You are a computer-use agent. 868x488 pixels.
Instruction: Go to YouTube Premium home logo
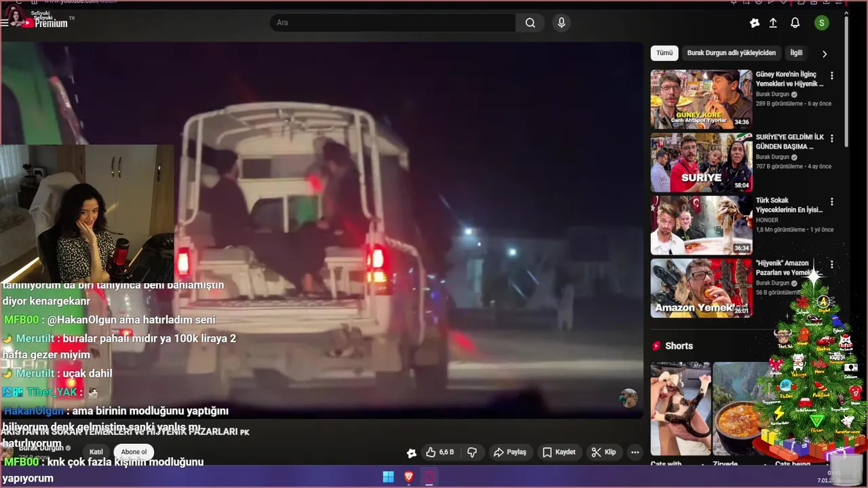pos(45,22)
